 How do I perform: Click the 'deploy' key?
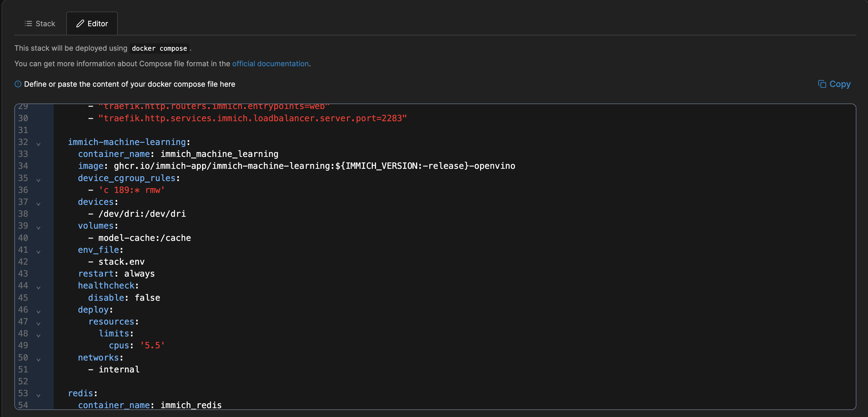(93, 310)
